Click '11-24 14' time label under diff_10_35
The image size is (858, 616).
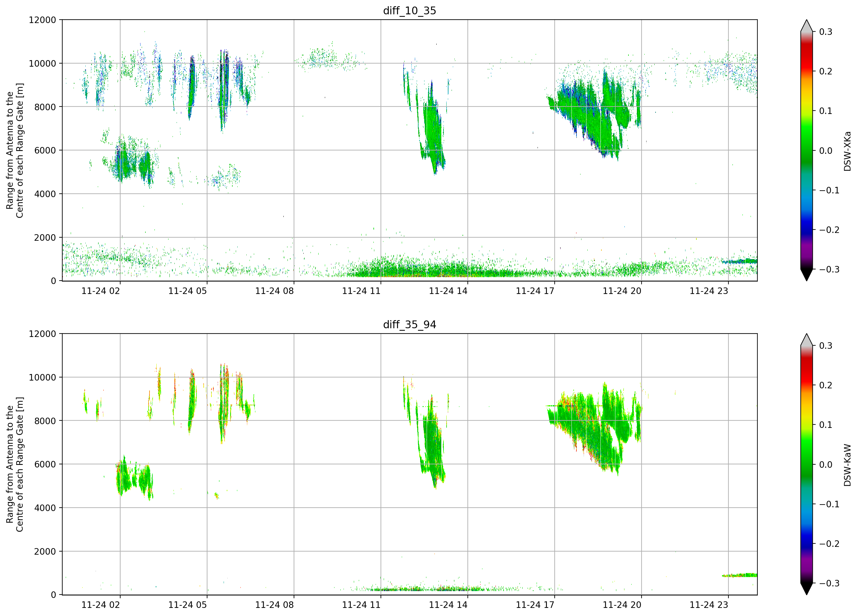point(448,291)
